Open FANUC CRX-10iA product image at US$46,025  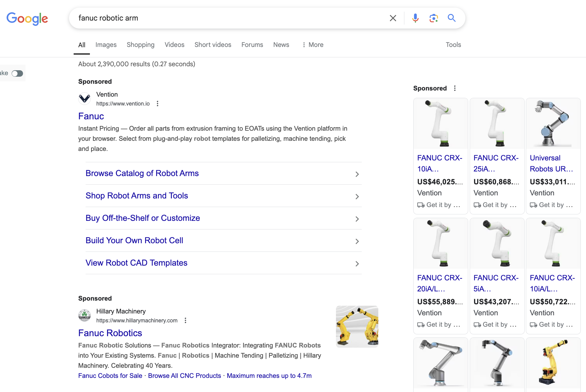point(441,124)
